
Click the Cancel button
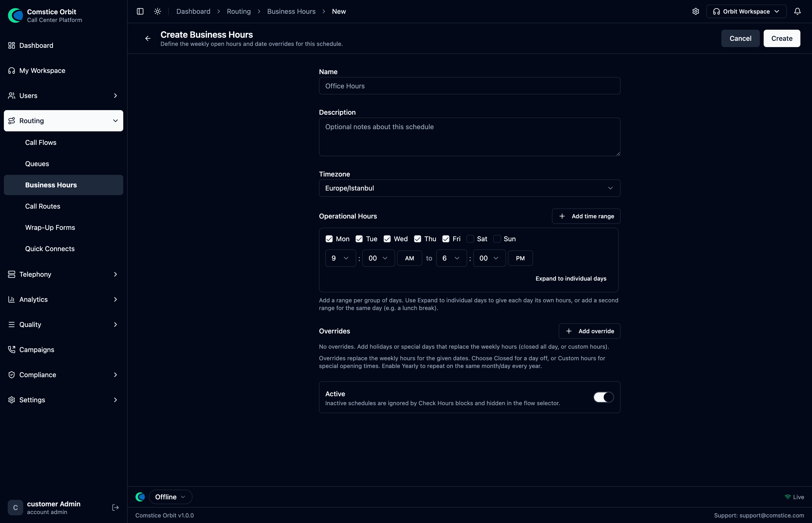tap(740, 38)
